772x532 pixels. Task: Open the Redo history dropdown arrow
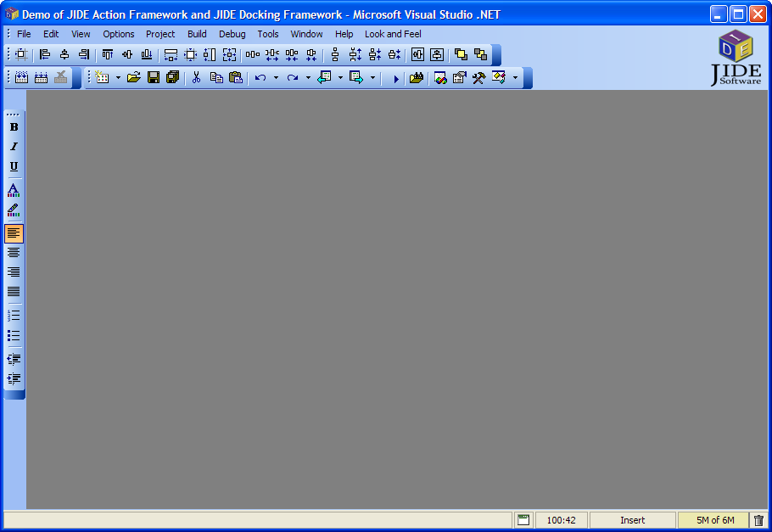coord(308,77)
